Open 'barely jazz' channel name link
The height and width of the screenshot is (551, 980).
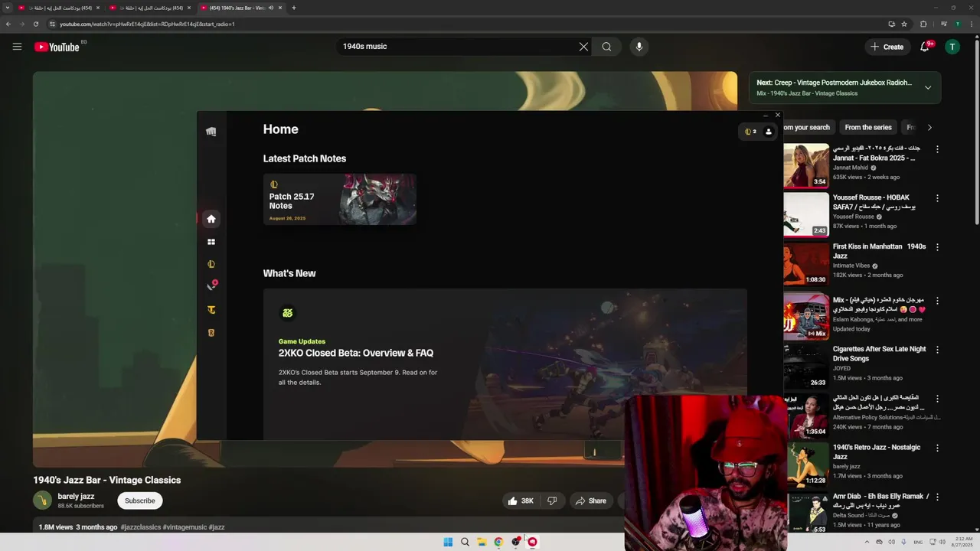pyautogui.click(x=76, y=496)
